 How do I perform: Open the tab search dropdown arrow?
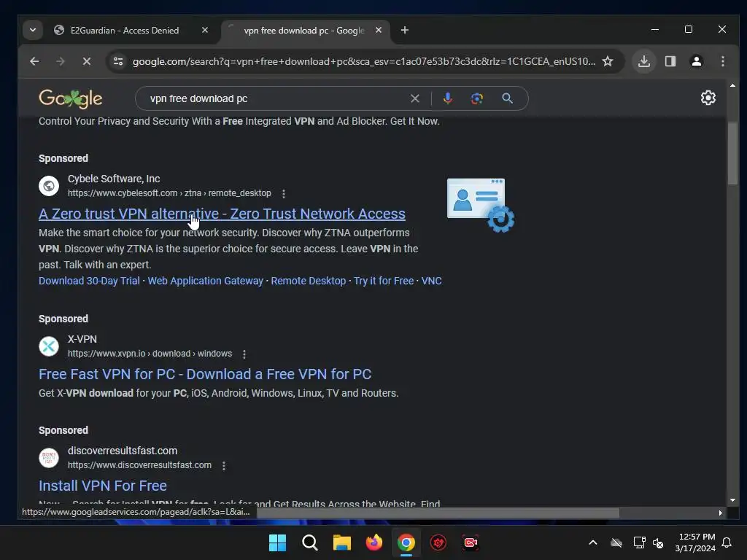32,30
